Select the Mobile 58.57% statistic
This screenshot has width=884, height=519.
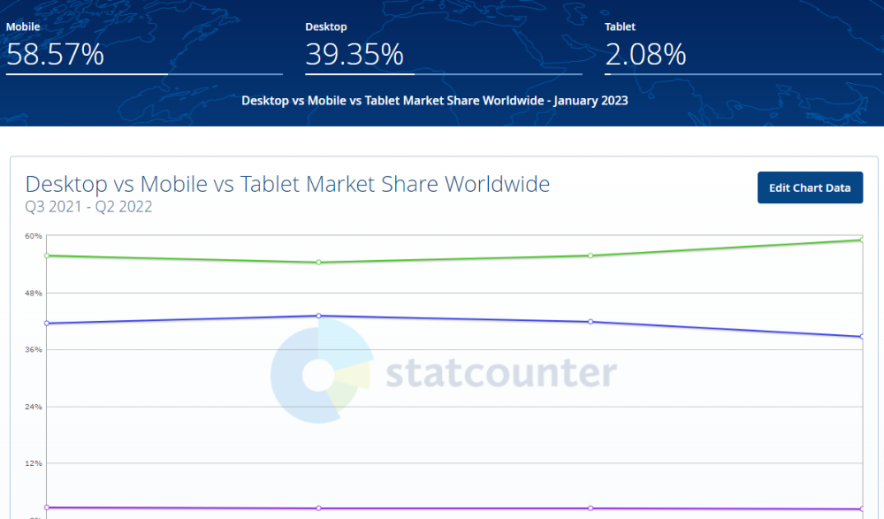55,54
